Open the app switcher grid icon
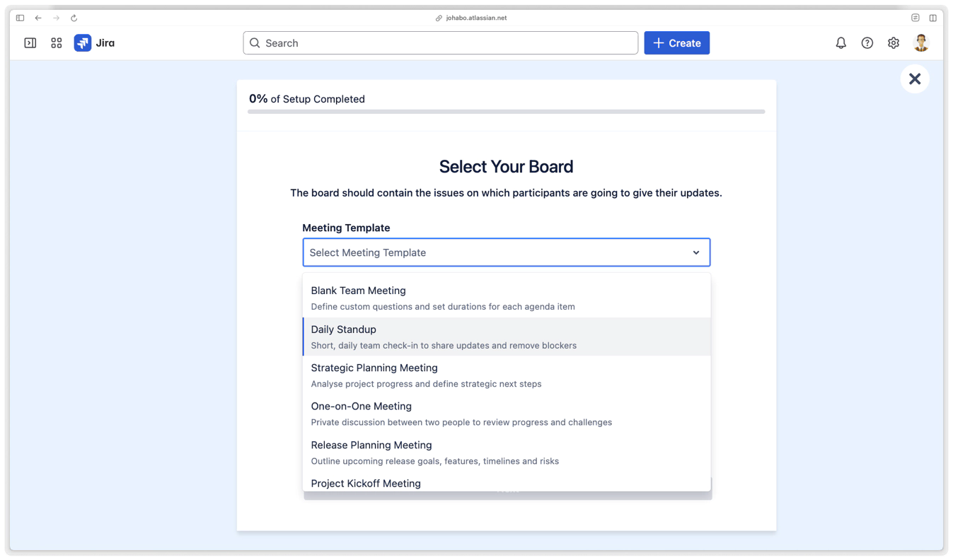Image resolution: width=953 pixels, height=560 pixels. pyautogui.click(x=57, y=43)
